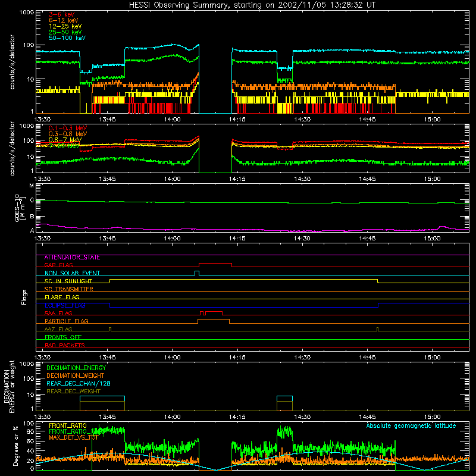Image resolution: width=476 pixels, height=476 pixels.
Task: Click the 'REAR_DEC_WEIGHT' legend label
Action: pyautogui.click(x=73, y=392)
